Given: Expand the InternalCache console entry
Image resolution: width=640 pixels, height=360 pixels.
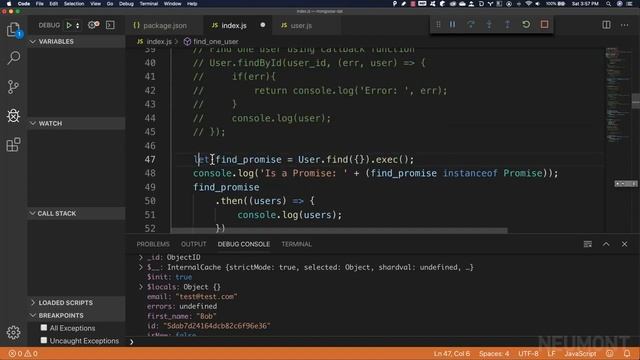Looking at the screenshot, I should (x=141, y=267).
